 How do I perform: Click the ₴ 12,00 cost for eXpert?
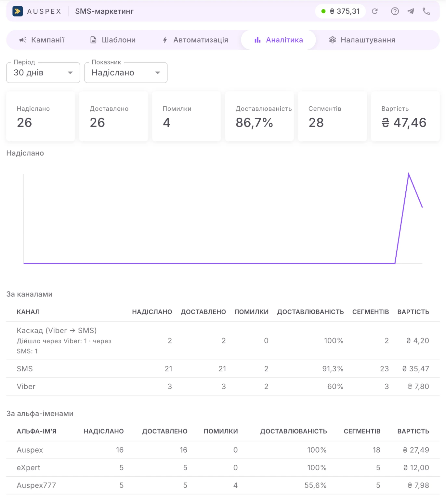(416, 468)
